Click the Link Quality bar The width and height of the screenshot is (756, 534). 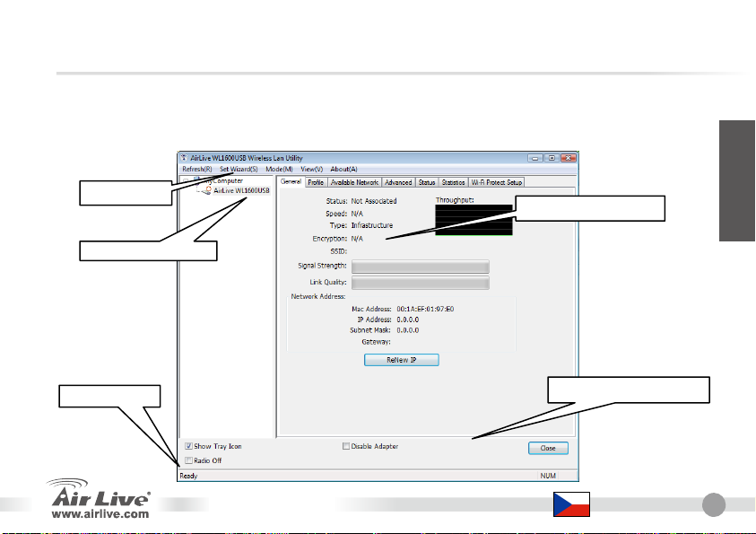pyautogui.click(x=421, y=283)
